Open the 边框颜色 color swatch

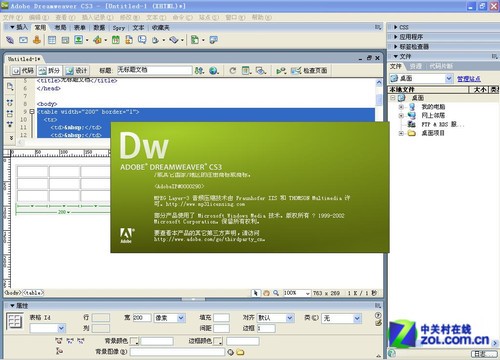[218, 341]
